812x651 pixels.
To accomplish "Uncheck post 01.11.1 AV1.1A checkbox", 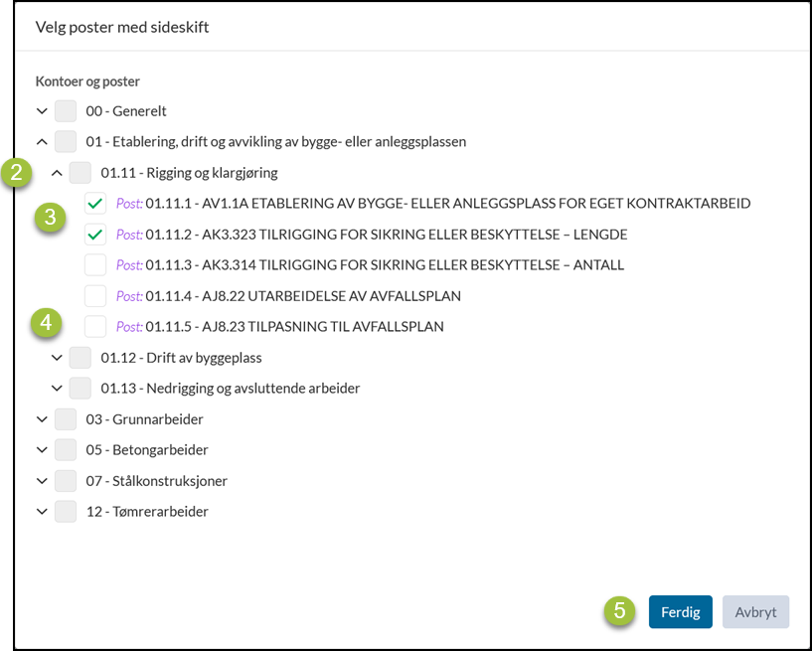I will pos(95,204).
